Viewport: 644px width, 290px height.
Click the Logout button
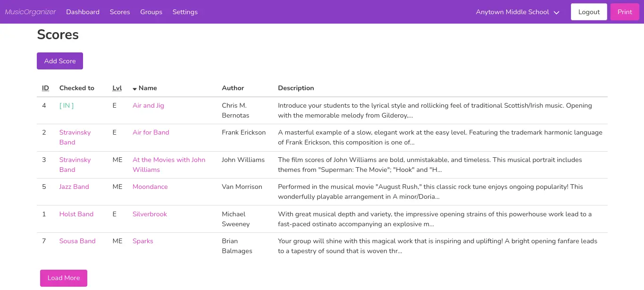pyautogui.click(x=589, y=12)
